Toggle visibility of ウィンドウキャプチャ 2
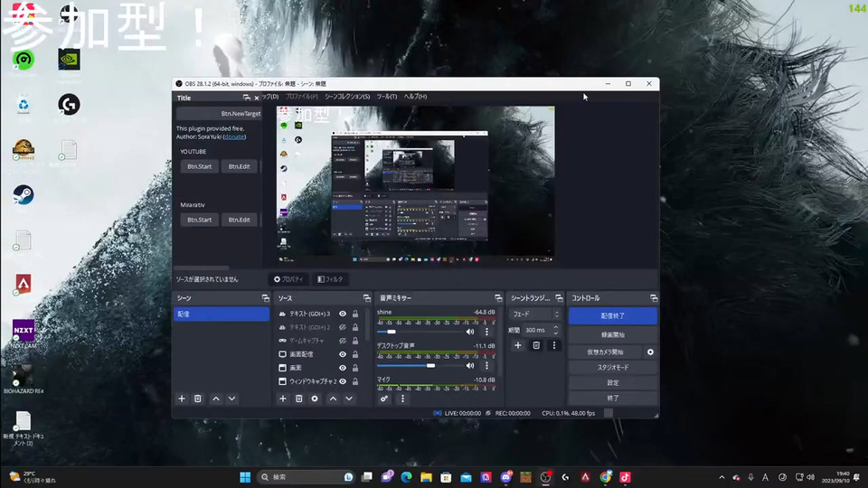This screenshot has width=868, height=488. [x=343, y=381]
